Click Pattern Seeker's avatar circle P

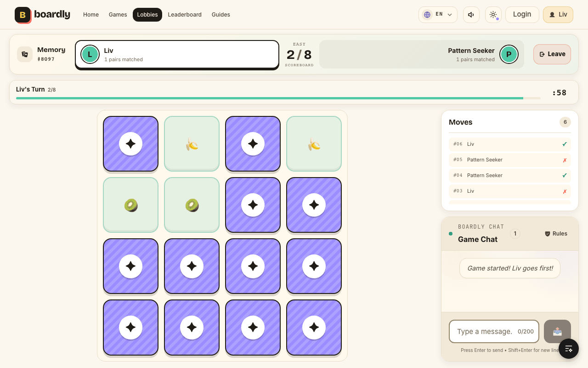pyautogui.click(x=509, y=54)
